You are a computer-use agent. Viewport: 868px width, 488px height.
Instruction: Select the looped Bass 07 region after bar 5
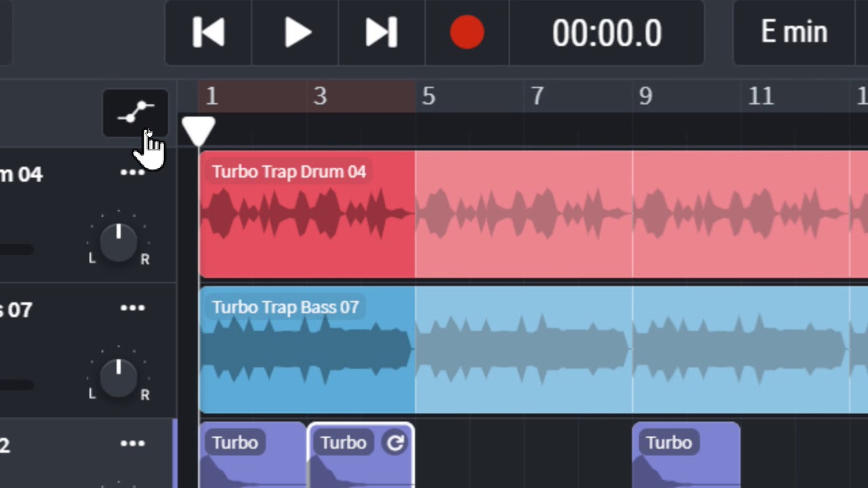click(524, 350)
